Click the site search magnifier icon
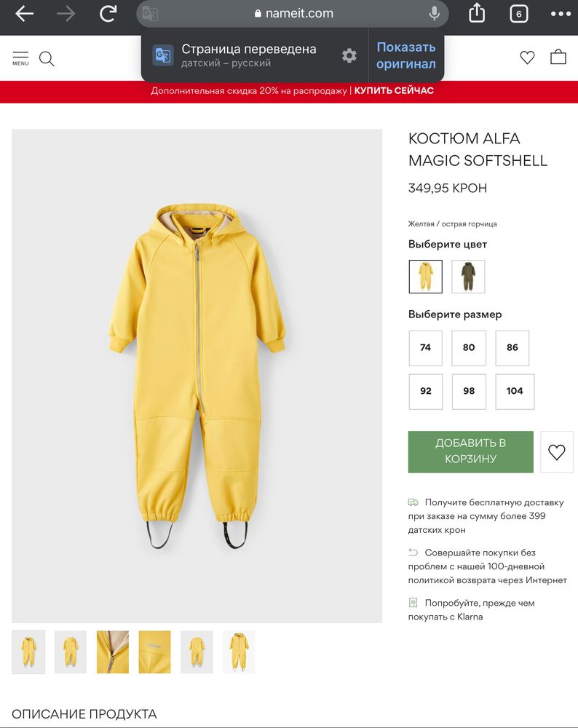 click(47, 59)
